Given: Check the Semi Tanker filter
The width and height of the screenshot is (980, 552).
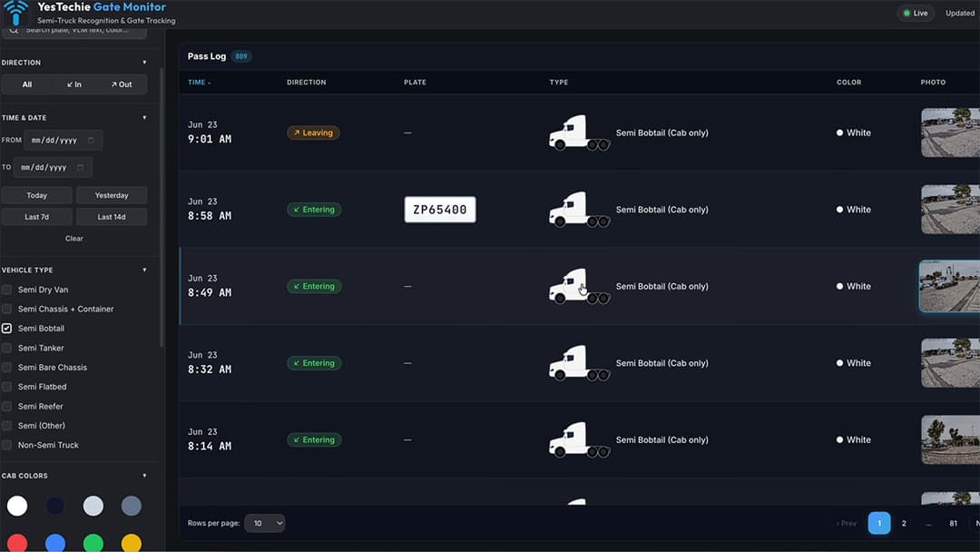Looking at the screenshot, I should point(7,348).
